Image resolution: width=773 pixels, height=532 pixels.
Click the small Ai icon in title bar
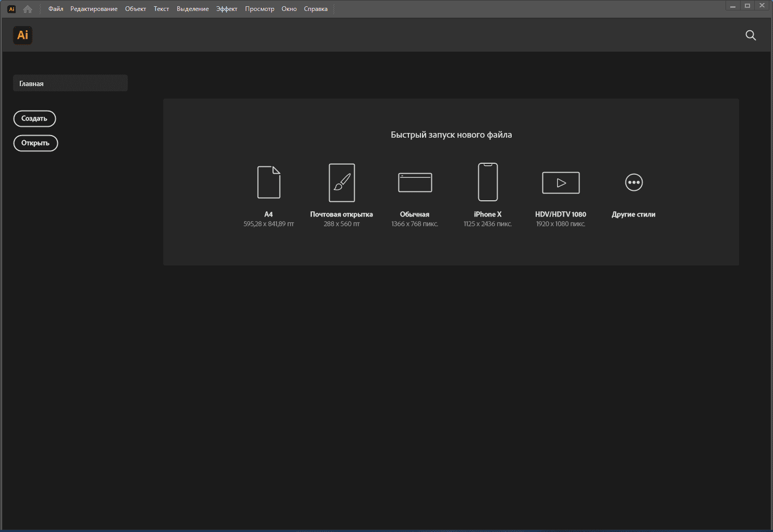pos(11,9)
